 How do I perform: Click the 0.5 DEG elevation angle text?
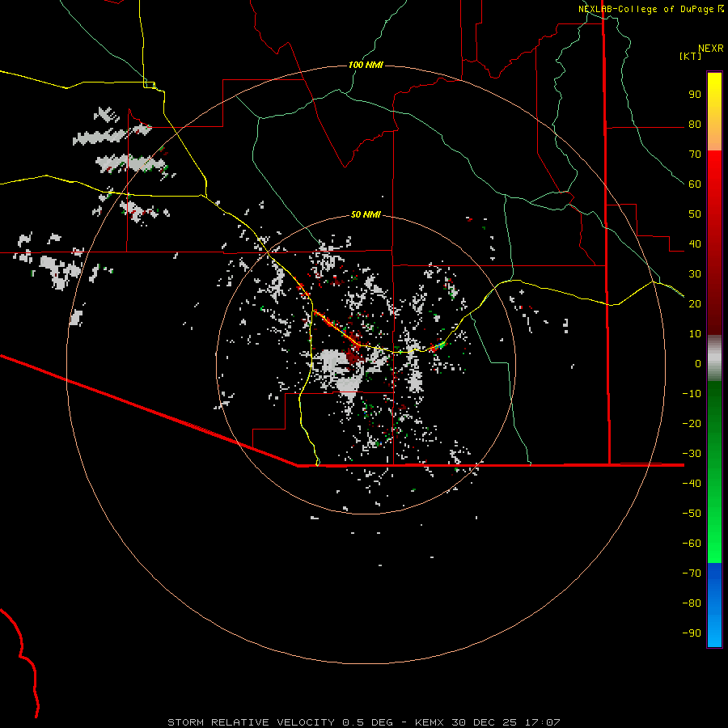click(367, 722)
